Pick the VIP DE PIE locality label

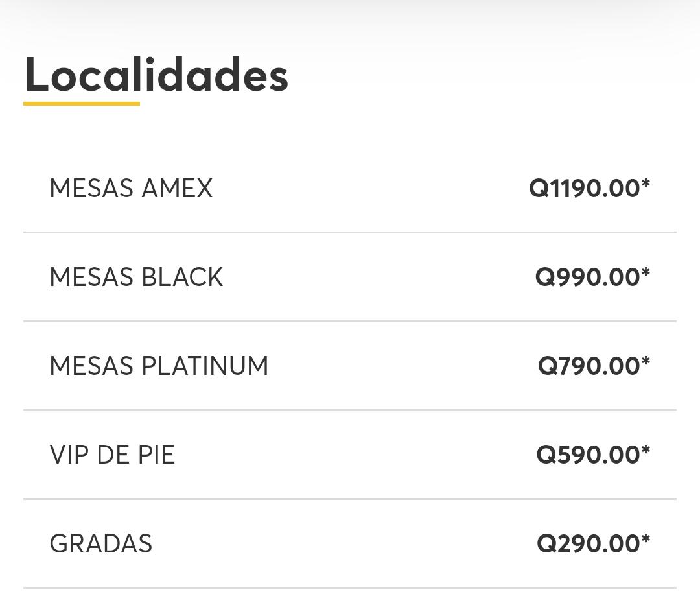(x=112, y=455)
